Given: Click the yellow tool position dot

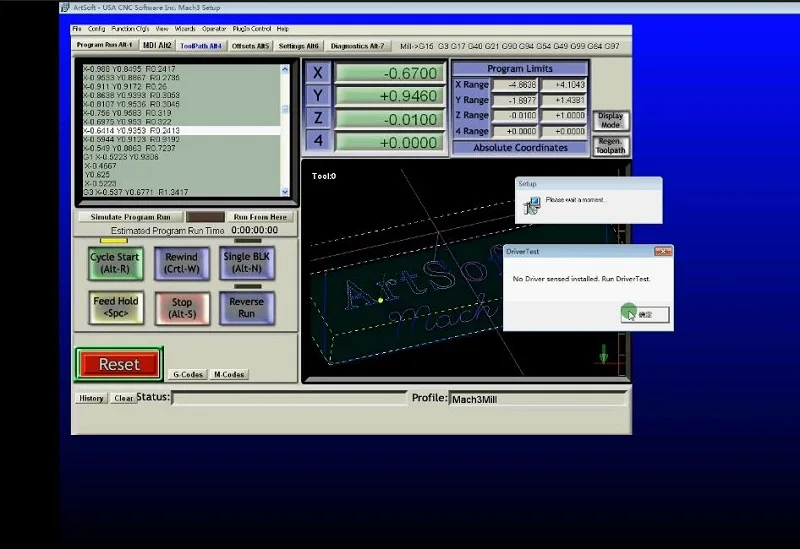Looking at the screenshot, I should pos(381,301).
